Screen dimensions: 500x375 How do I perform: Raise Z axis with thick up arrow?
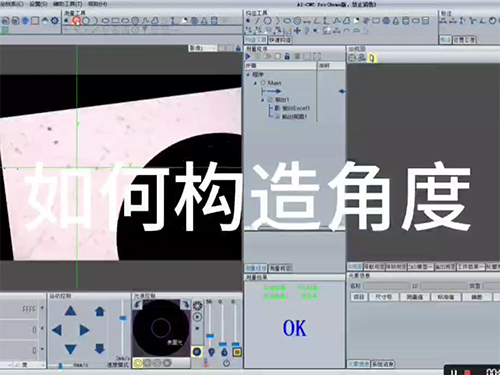pos(100,311)
